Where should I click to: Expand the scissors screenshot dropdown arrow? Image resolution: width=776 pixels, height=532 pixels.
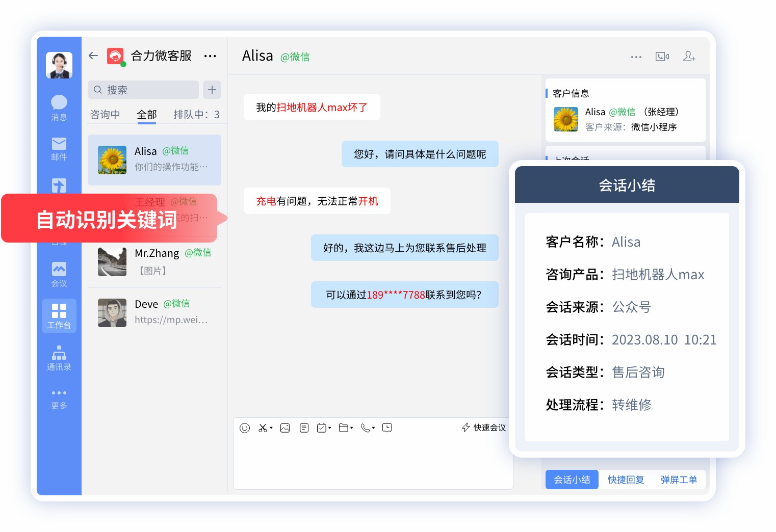(x=271, y=428)
